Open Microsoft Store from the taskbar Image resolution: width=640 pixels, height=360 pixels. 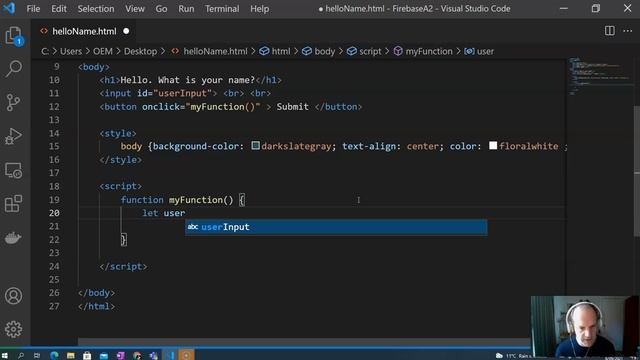point(87,356)
